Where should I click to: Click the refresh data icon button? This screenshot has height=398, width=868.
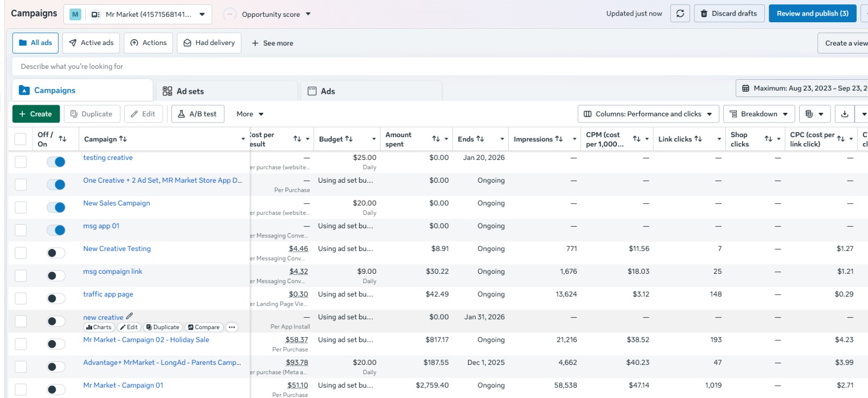(x=680, y=14)
